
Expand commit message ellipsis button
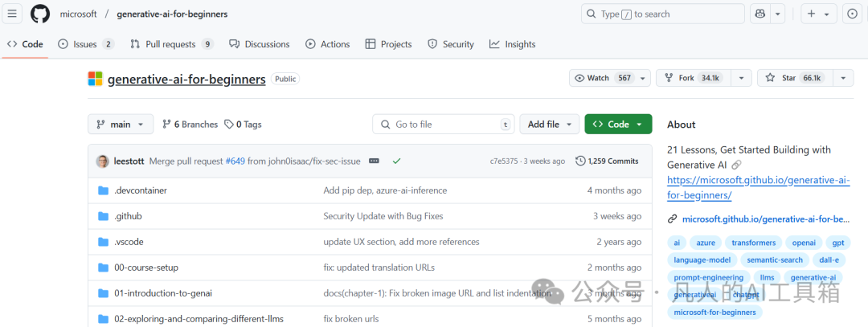(x=375, y=161)
